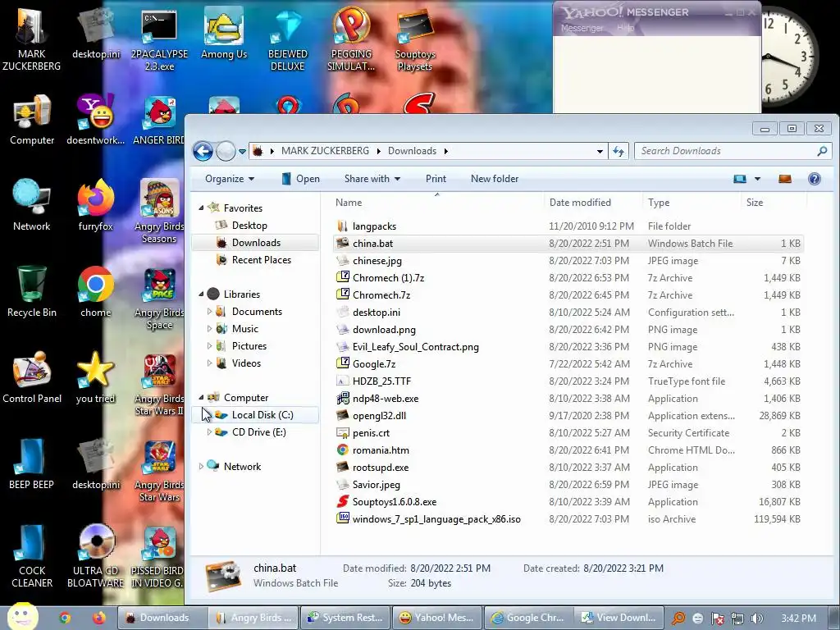The image size is (840, 630).
Task: Click the Downloads breadcrumb segment
Action: tap(412, 151)
